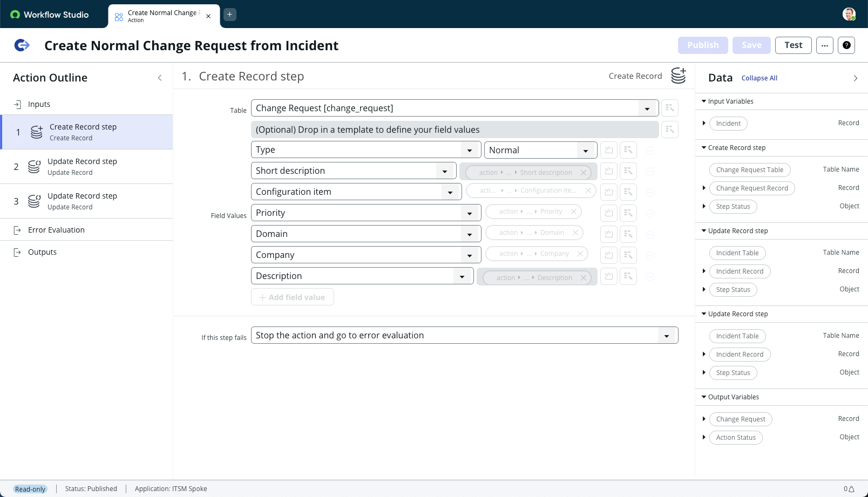Click the template drop field
This screenshot has height=497, width=868.
coord(455,130)
